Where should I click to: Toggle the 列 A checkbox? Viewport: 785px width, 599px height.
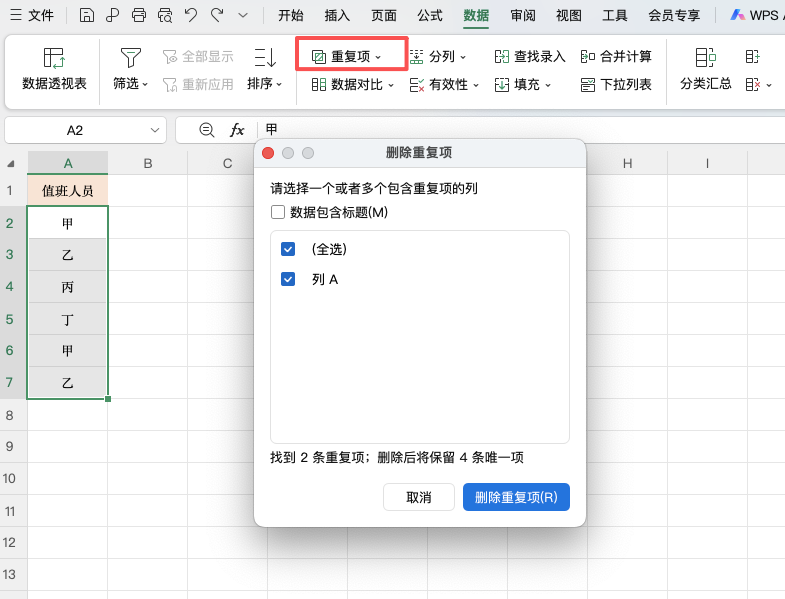coord(288,279)
